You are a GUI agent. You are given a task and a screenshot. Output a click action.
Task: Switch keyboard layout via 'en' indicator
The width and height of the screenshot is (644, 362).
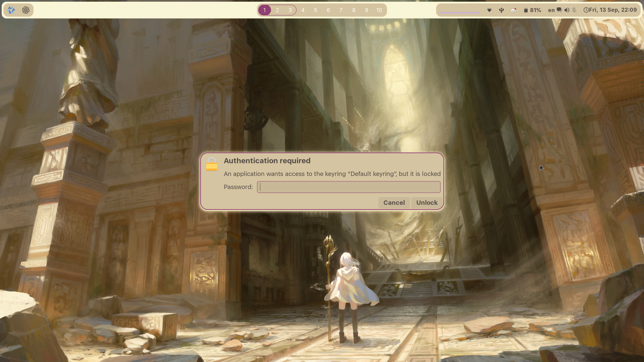pyautogui.click(x=551, y=10)
